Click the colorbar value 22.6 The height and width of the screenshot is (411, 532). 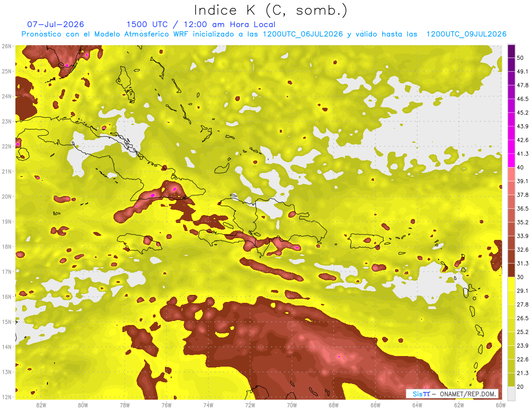(x=523, y=360)
